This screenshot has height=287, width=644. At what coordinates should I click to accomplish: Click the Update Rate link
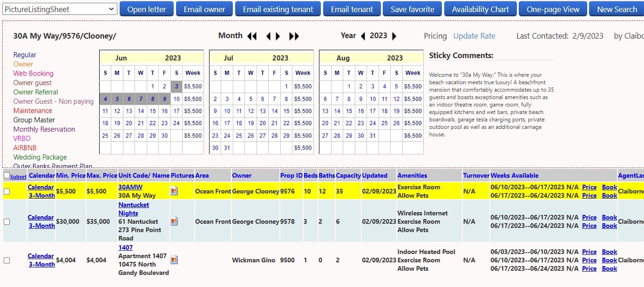point(475,36)
